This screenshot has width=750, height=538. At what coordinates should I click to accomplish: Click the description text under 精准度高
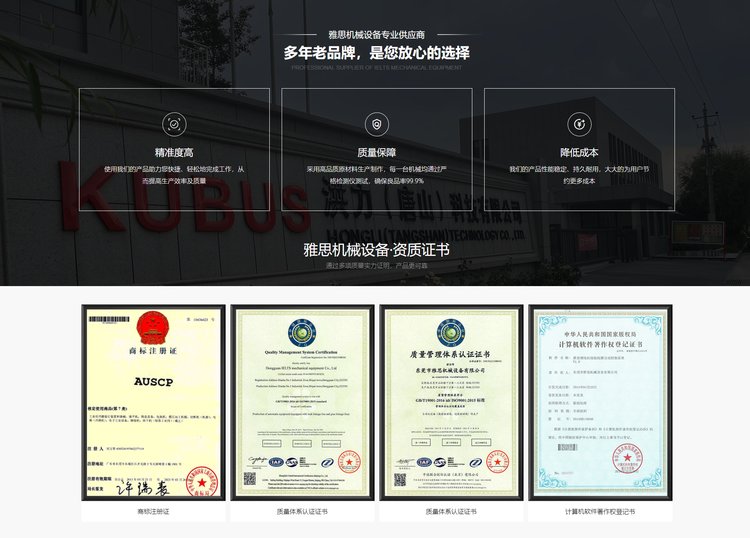174,175
